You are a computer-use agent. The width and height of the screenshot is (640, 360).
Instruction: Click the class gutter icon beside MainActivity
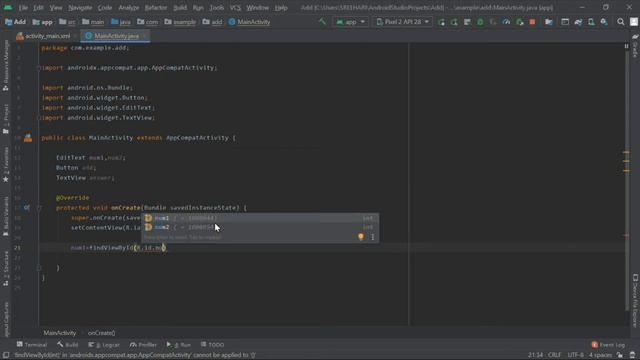pyautogui.click(x=28, y=138)
